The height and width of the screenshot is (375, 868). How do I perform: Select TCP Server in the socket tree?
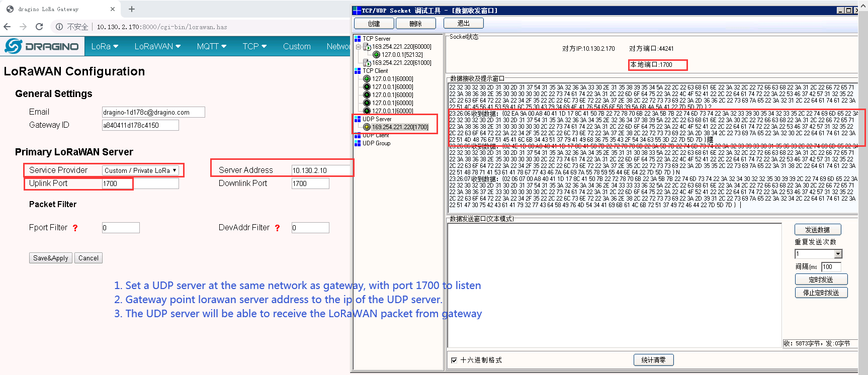click(x=377, y=39)
